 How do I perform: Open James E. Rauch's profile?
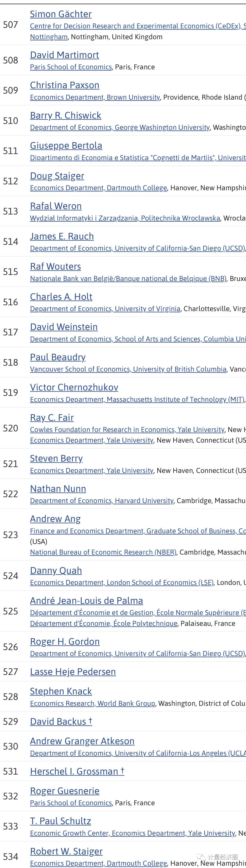click(x=62, y=236)
